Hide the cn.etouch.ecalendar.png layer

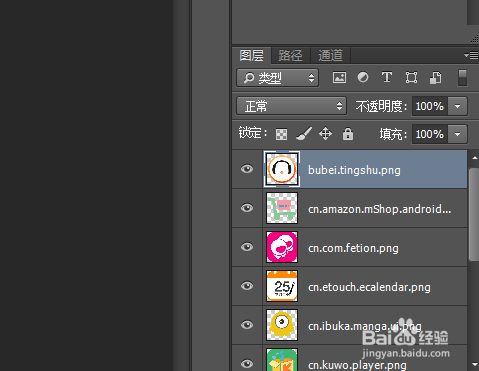point(247,286)
